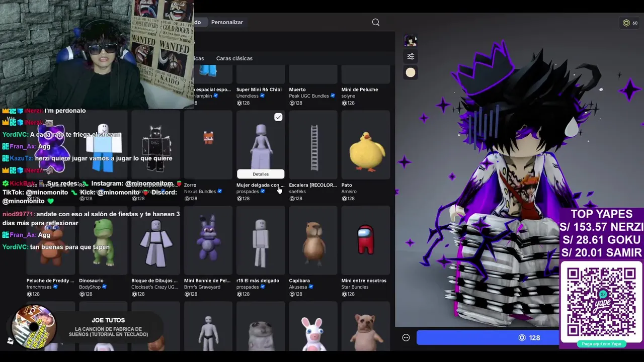Select the yellow Pato duck thumbnail
Screen dimensions: 644x362
366,145
